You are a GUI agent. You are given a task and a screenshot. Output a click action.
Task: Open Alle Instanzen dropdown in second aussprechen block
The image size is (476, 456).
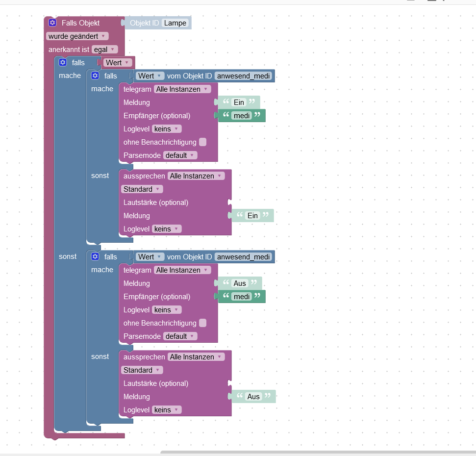[196, 357]
